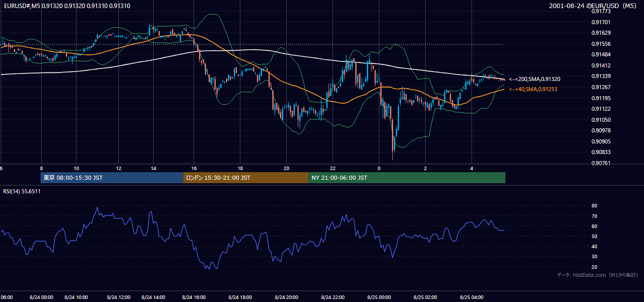Image resolution: width=644 pixels, height=302 pixels.
Task: Click price level 0.91050 on axis
Action: tap(601, 120)
